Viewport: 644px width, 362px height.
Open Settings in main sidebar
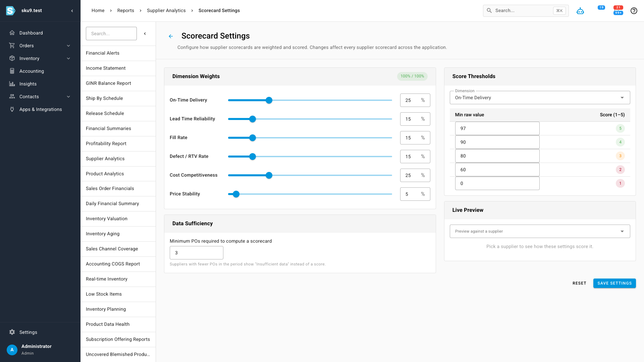[40, 332]
